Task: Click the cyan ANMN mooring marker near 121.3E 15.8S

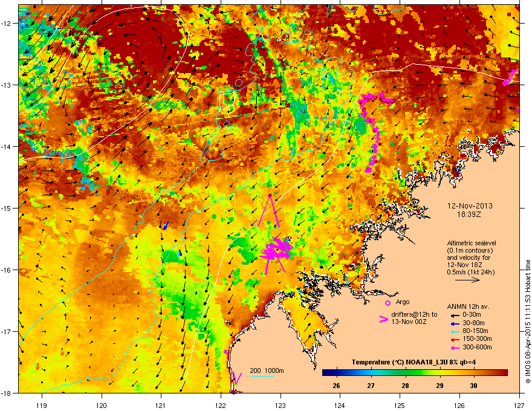Action: click(180, 253)
